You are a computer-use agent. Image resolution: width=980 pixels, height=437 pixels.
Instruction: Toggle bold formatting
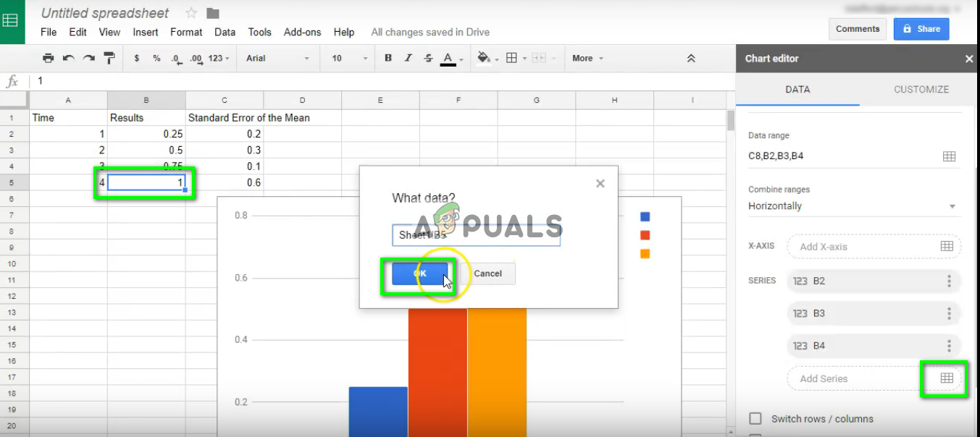coord(388,58)
